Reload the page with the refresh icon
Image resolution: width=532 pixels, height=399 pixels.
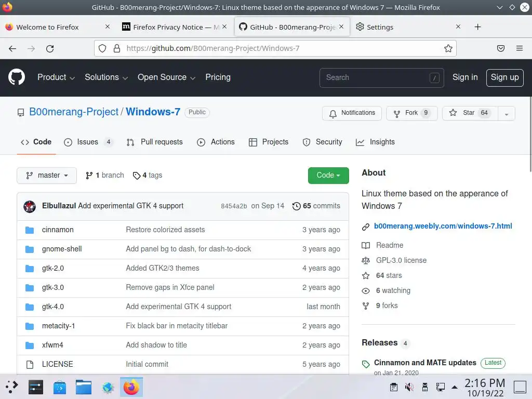click(50, 48)
